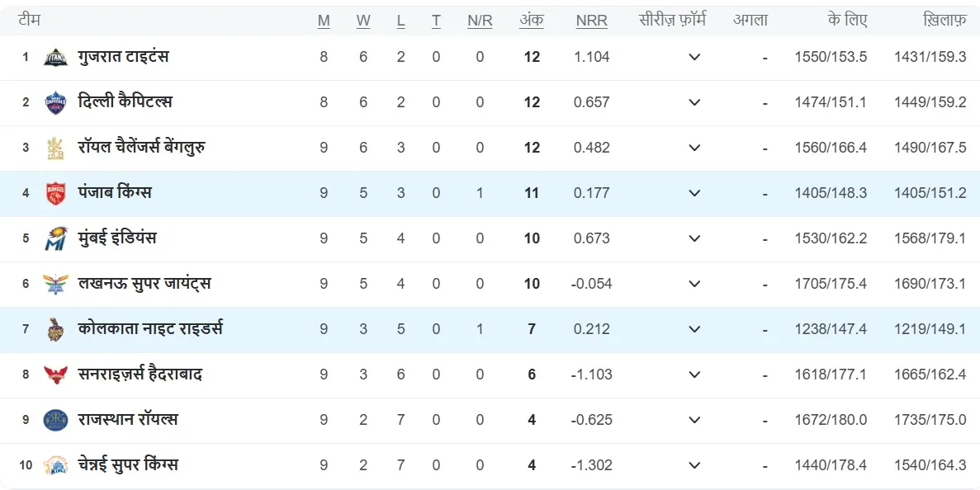Click the NRR column header
Image resolution: width=980 pixels, height=490 pixels.
click(591, 21)
